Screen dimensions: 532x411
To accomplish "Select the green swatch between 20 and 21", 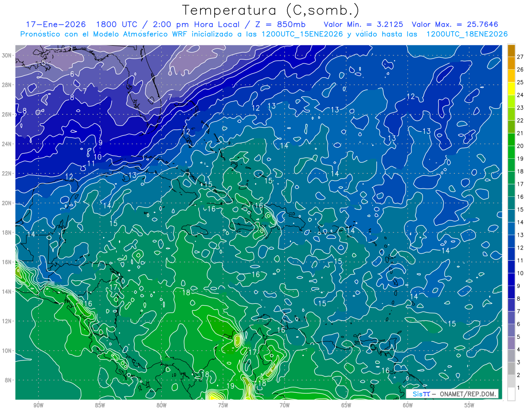I will (511, 140).
